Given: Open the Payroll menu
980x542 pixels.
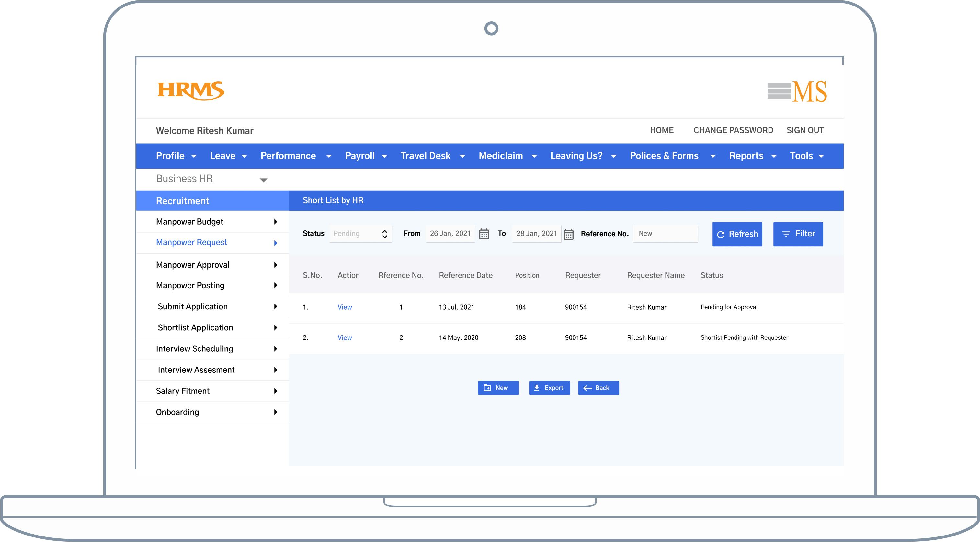Looking at the screenshot, I should click(x=359, y=156).
